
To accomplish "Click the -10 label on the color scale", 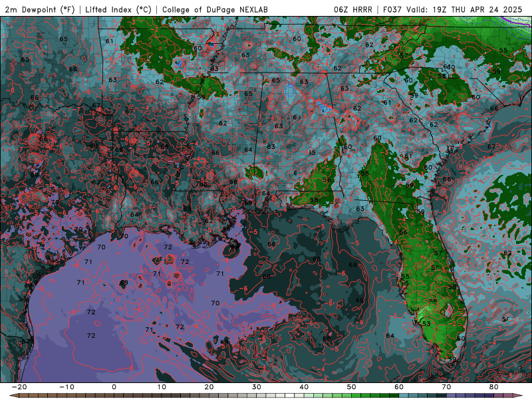I will [x=66, y=387].
